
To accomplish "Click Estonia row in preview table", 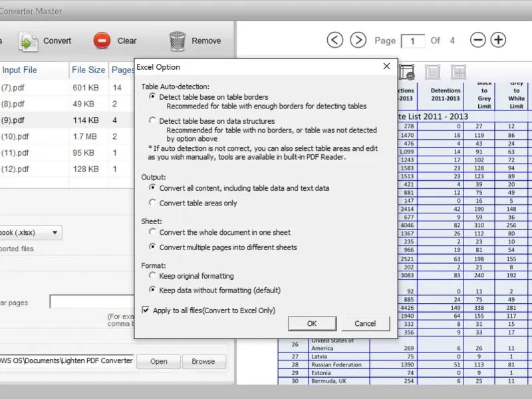I will (321, 373).
